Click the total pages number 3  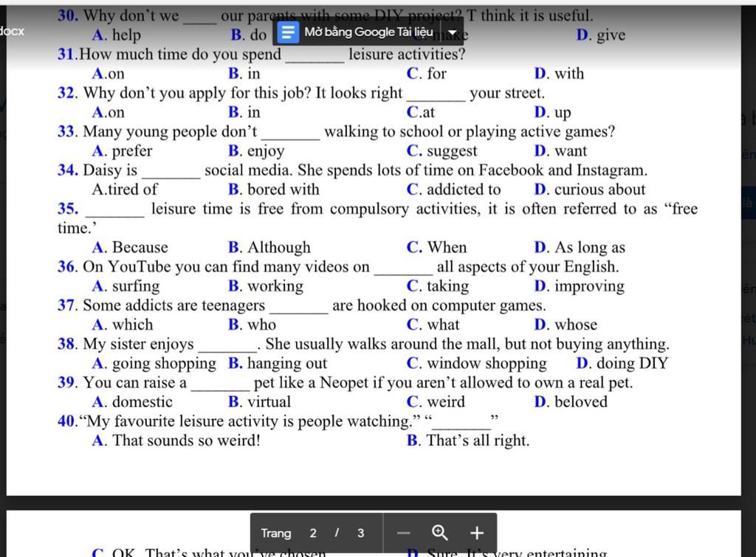coord(360,533)
